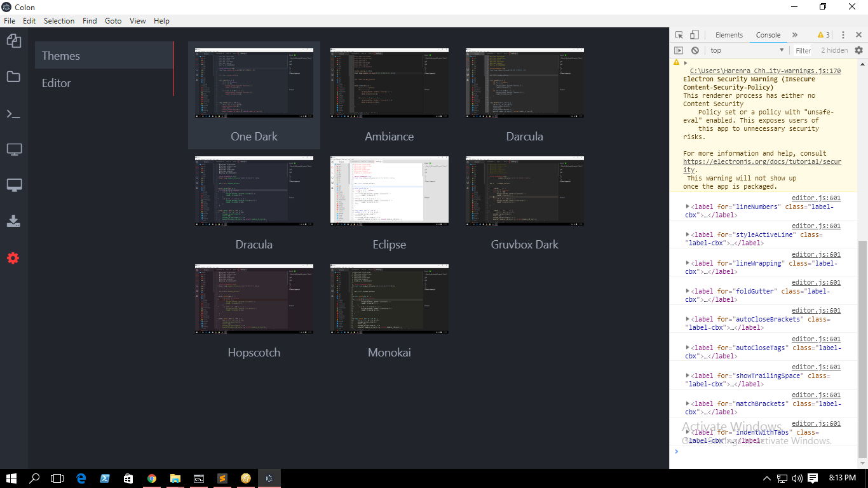The width and height of the screenshot is (868, 488).
Task: Switch to the Elements tab in DevTools
Action: [729, 34]
